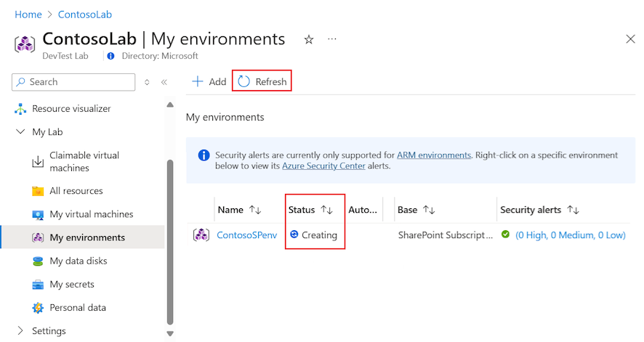Open the ellipsis more options menu

click(x=332, y=39)
